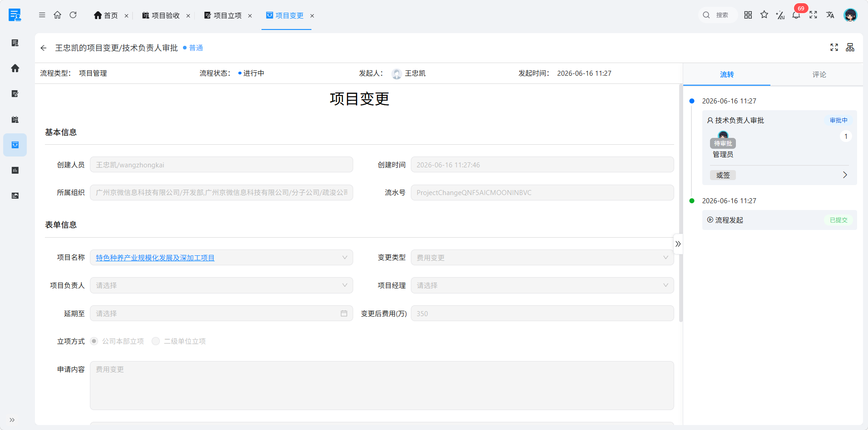Click the language translate icon
Screen dimensions: 868x430
click(830, 15)
